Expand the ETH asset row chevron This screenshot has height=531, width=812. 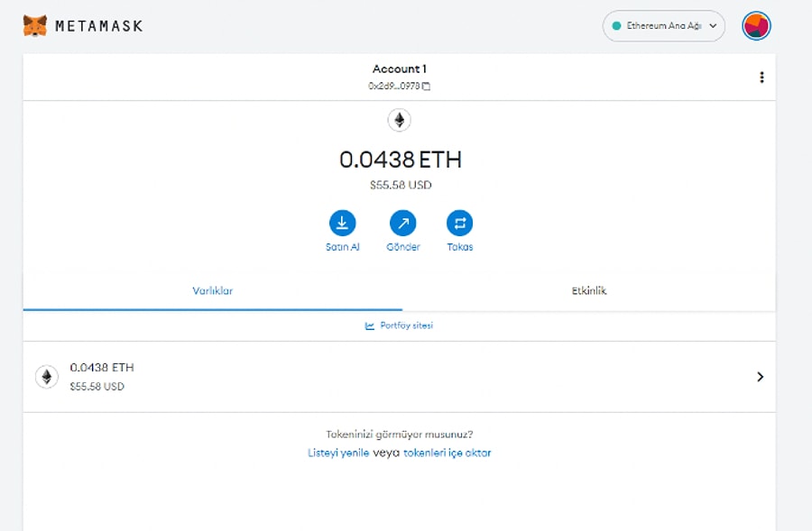click(760, 376)
